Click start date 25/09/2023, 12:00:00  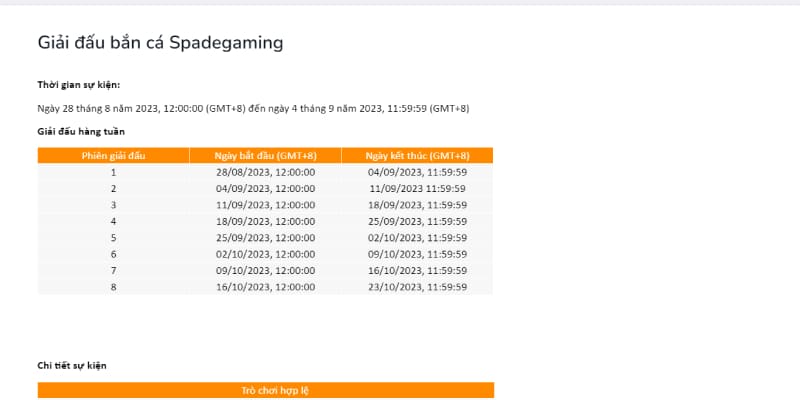[265, 238]
